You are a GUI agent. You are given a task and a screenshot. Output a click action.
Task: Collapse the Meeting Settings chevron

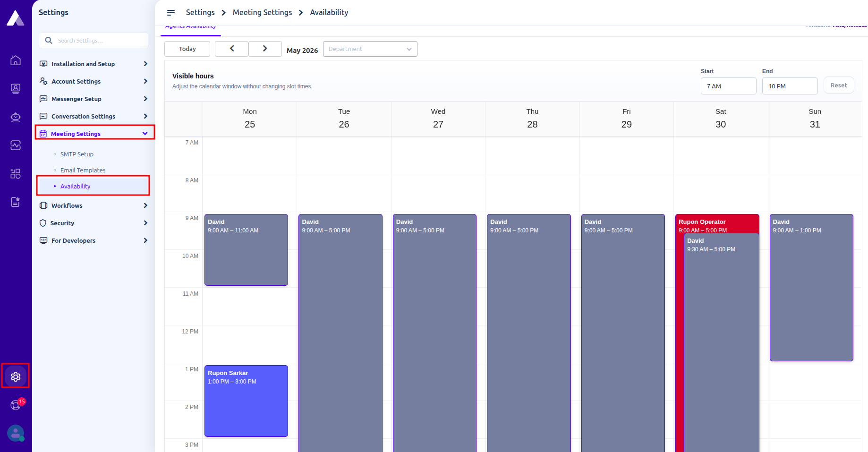[x=145, y=134]
